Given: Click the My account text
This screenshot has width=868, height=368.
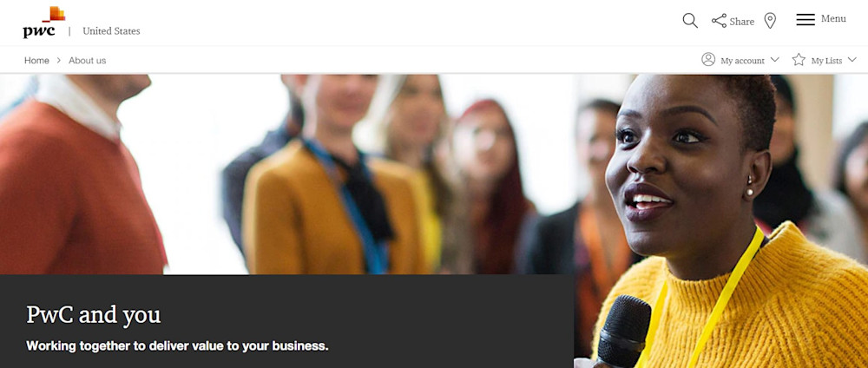Looking at the screenshot, I should [x=742, y=61].
